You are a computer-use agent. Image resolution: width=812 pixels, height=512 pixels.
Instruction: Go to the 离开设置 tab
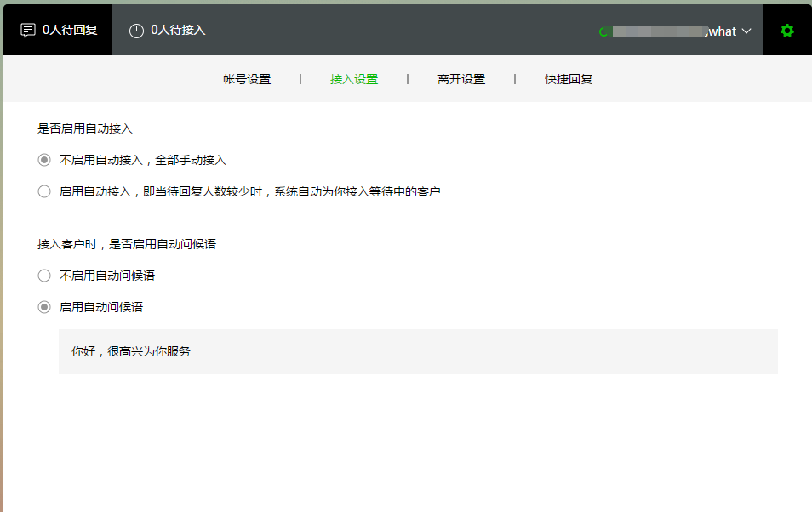point(461,79)
